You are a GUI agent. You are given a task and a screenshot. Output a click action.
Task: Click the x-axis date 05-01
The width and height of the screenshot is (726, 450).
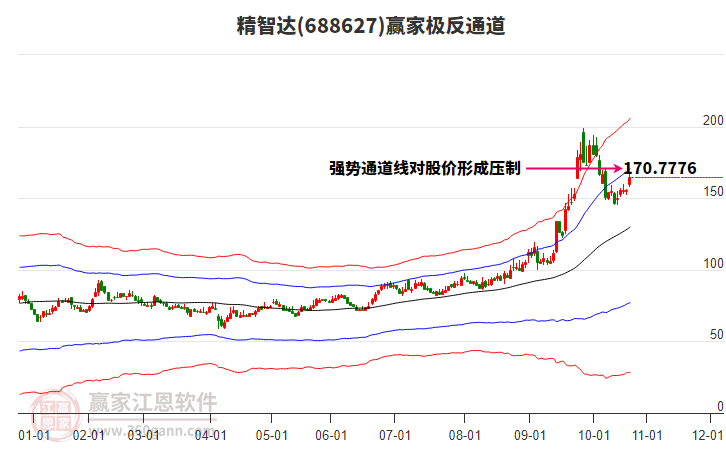(271, 436)
